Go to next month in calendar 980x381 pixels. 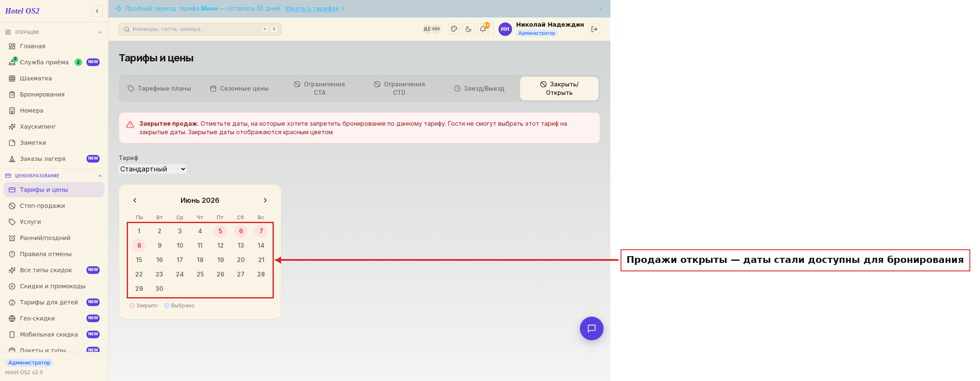point(265,200)
